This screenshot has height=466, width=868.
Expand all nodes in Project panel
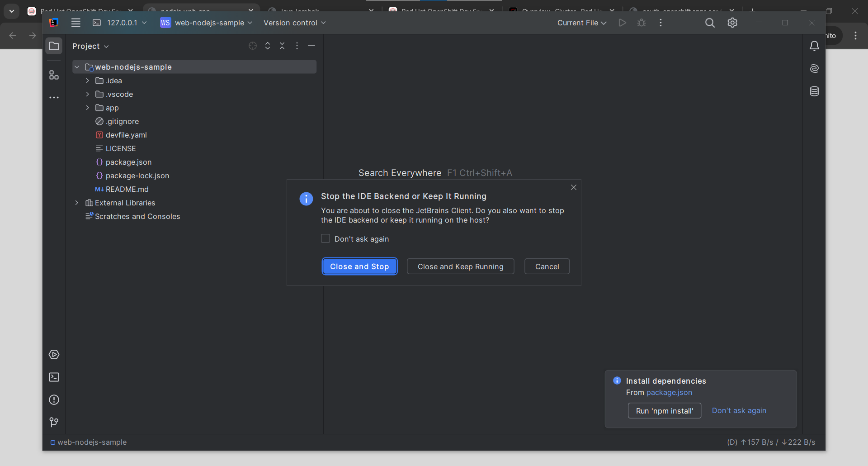click(x=268, y=46)
